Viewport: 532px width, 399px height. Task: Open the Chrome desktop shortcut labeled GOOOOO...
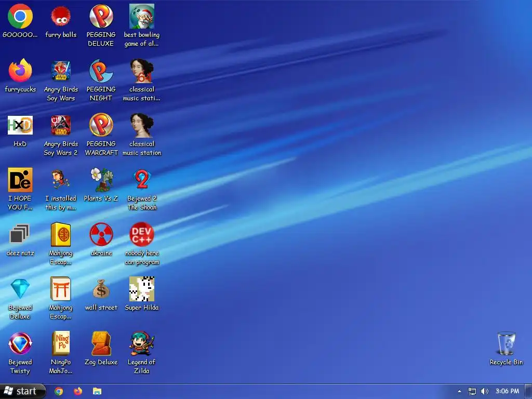click(x=20, y=16)
